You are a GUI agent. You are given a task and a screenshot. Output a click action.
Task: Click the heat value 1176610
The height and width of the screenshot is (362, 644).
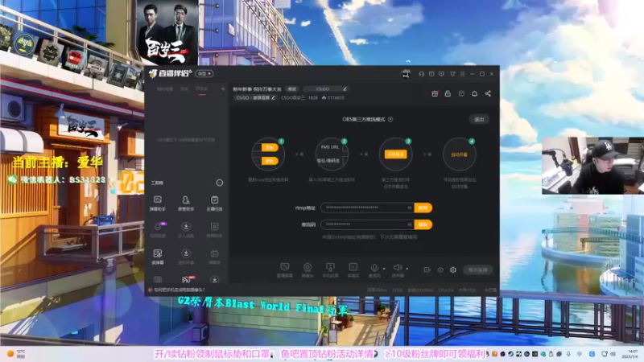point(333,97)
